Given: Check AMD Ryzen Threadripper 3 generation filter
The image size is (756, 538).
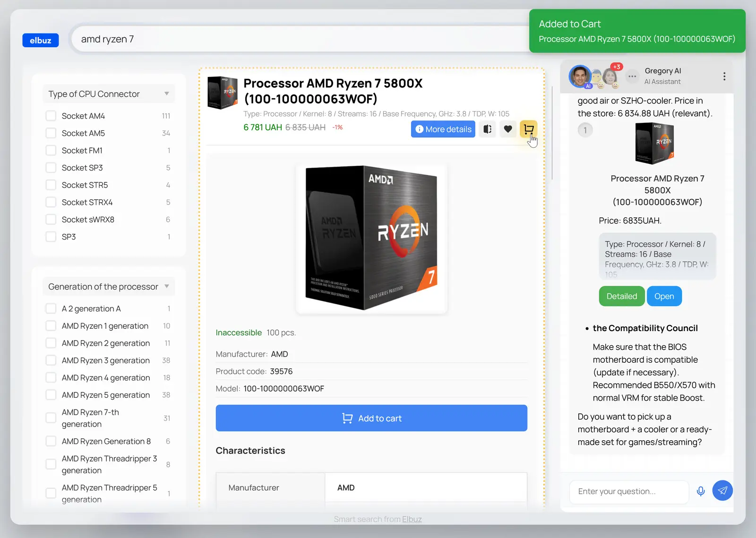Looking at the screenshot, I should coord(51,464).
